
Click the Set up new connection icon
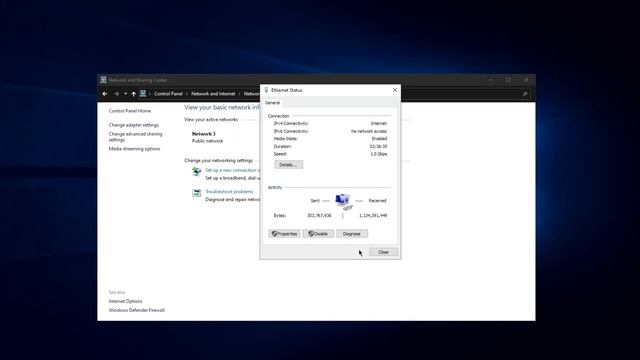[197, 171]
